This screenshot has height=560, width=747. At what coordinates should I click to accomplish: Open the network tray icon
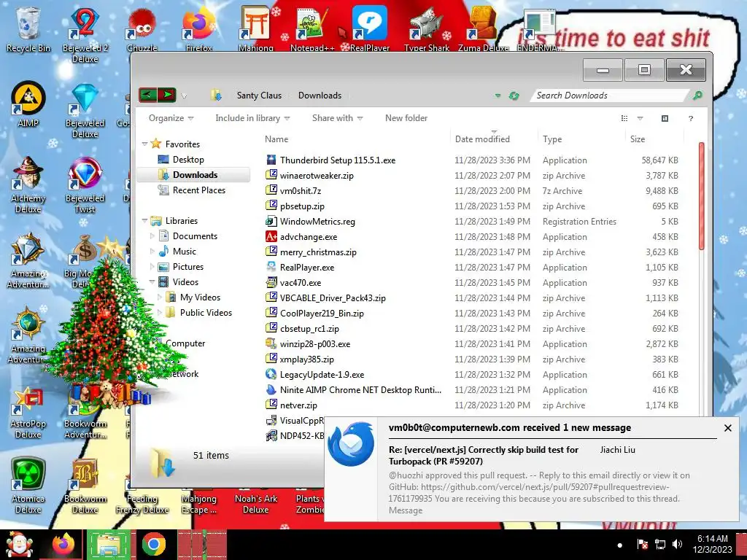tap(660, 544)
